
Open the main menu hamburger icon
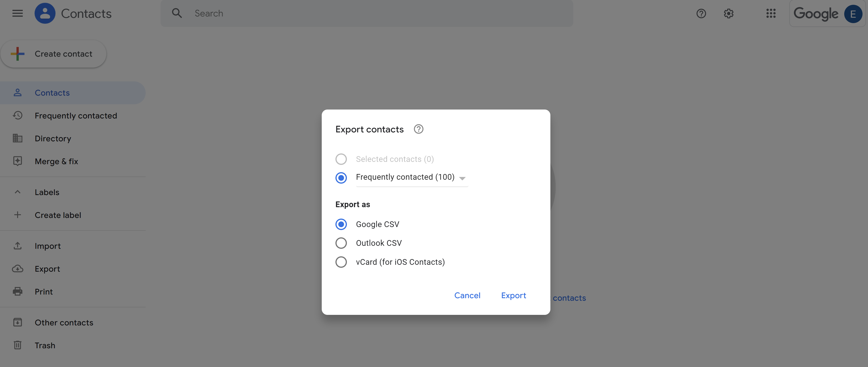coord(18,13)
